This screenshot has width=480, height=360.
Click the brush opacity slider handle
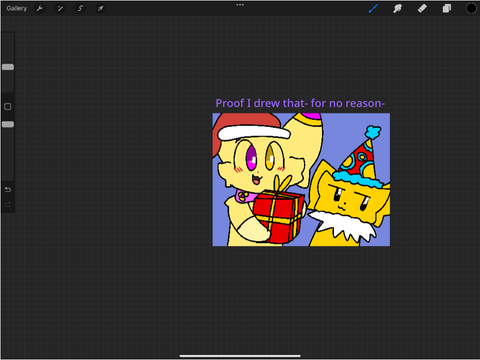[x=8, y=124]
